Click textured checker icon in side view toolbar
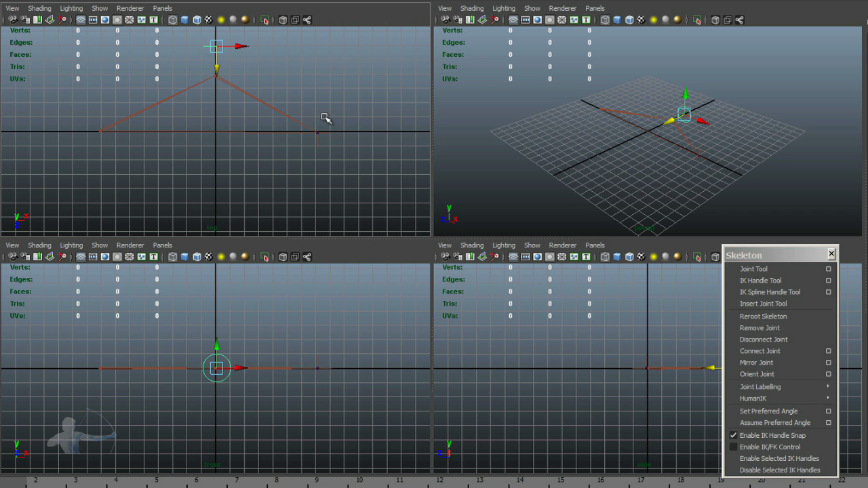This screenshot has width=868, height=488. 642,257
